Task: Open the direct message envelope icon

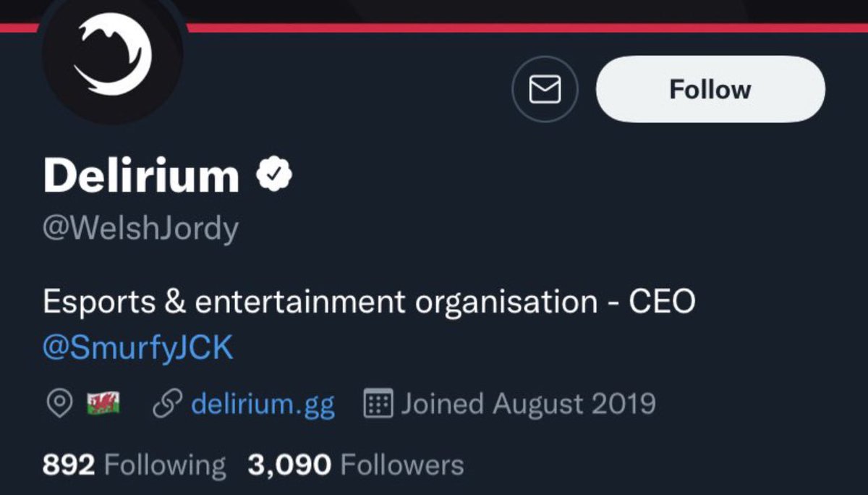Action: [545, 90]
